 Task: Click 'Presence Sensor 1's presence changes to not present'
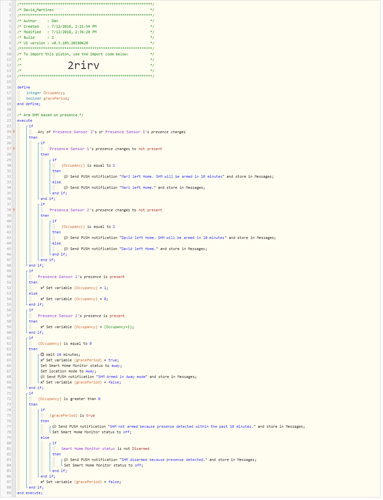106,149
